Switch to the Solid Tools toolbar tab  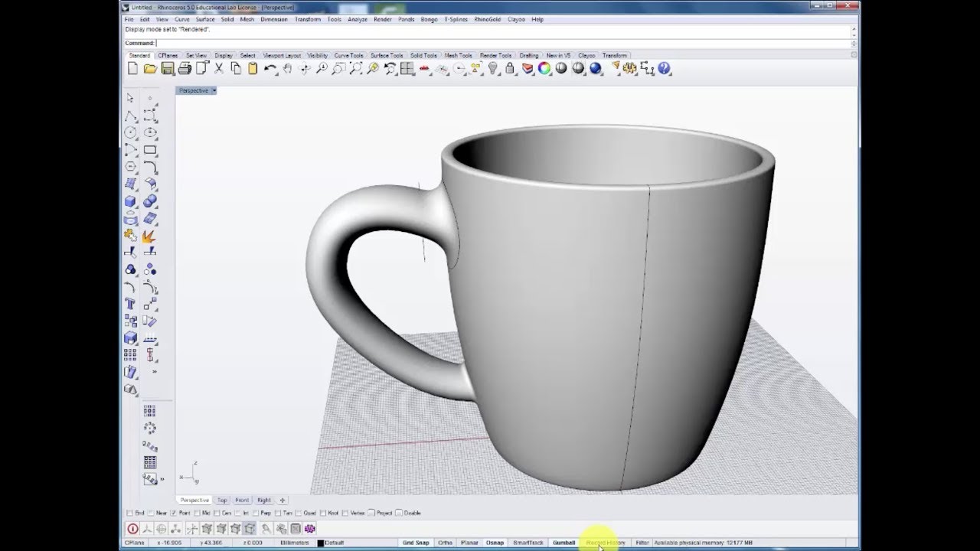pyautogui.click(x=423, y=55)
